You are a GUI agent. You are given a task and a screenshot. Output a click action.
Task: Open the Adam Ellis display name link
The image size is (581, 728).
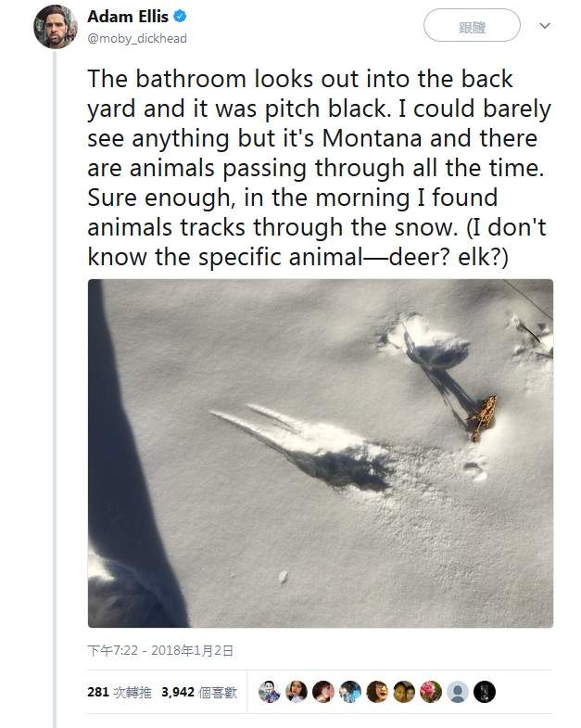[128, 17]
